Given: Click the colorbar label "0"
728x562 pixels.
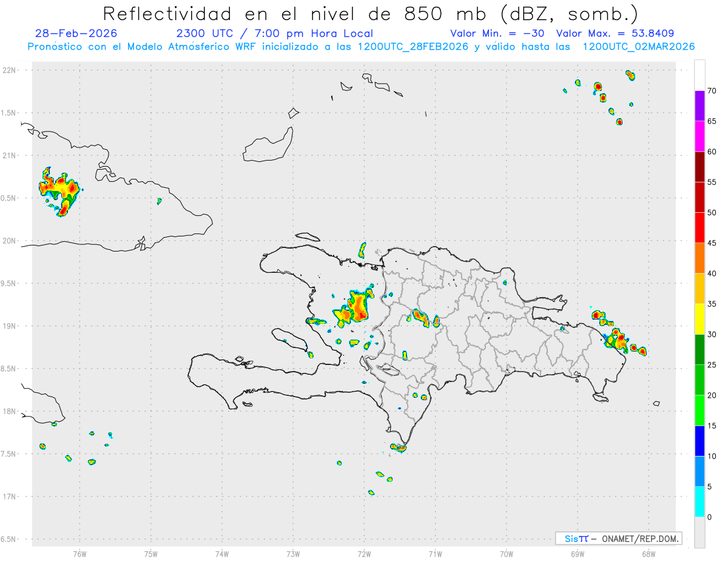Looking at the screenshot, I should (710, 517).
